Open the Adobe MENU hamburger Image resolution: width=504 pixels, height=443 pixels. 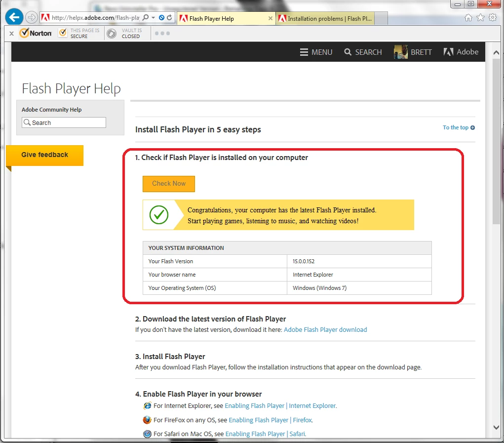[316, 52]
